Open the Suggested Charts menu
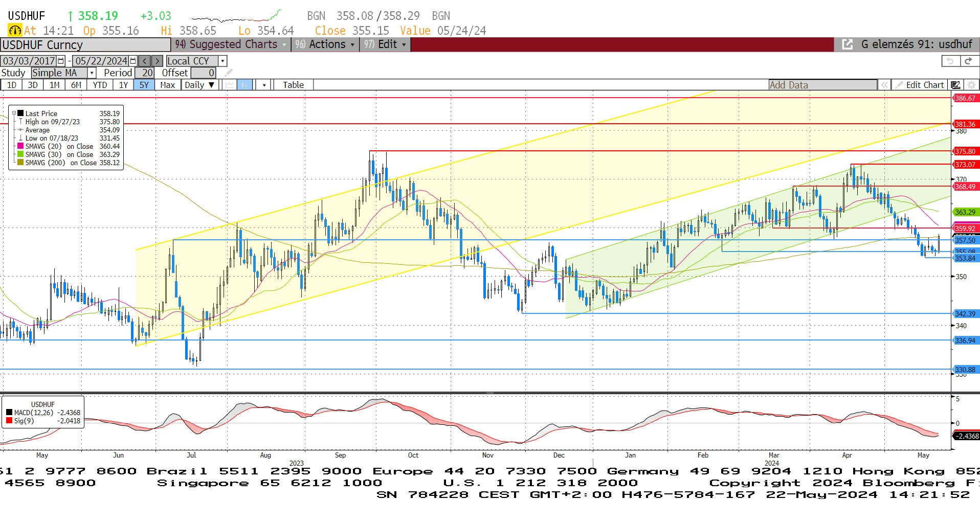 (x=230, y=44)
